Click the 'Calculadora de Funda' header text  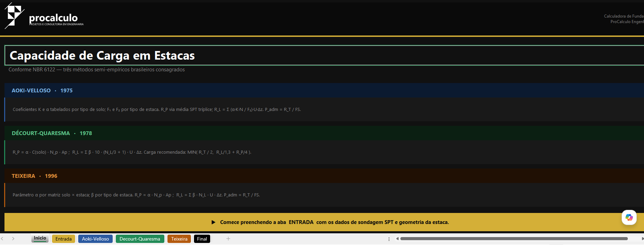[x=624, y=16]
